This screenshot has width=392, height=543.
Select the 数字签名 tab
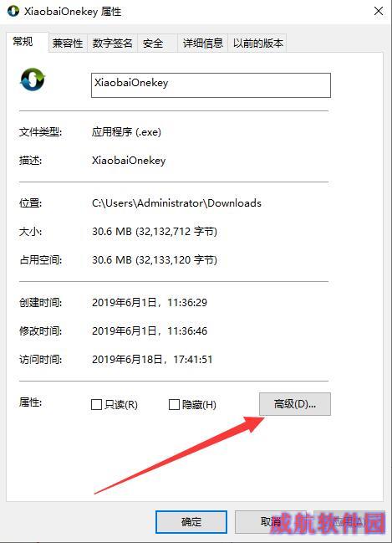pyautogui.click(x=113, y=44)
